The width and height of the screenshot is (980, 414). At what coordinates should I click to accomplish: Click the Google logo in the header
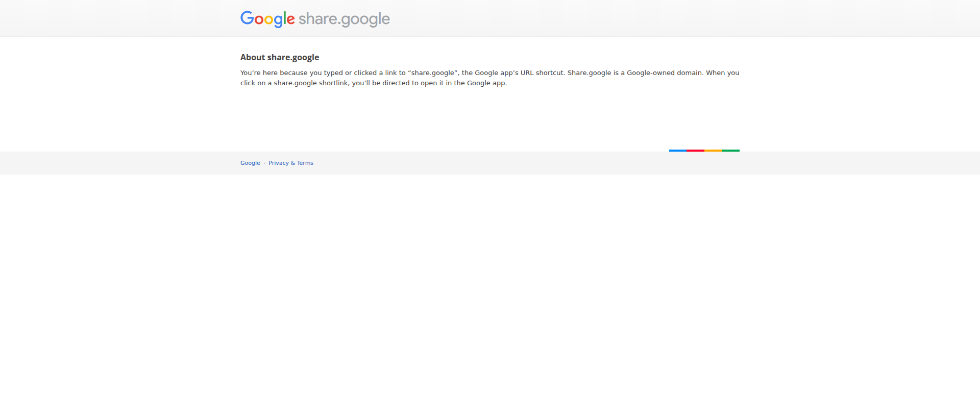267,19
